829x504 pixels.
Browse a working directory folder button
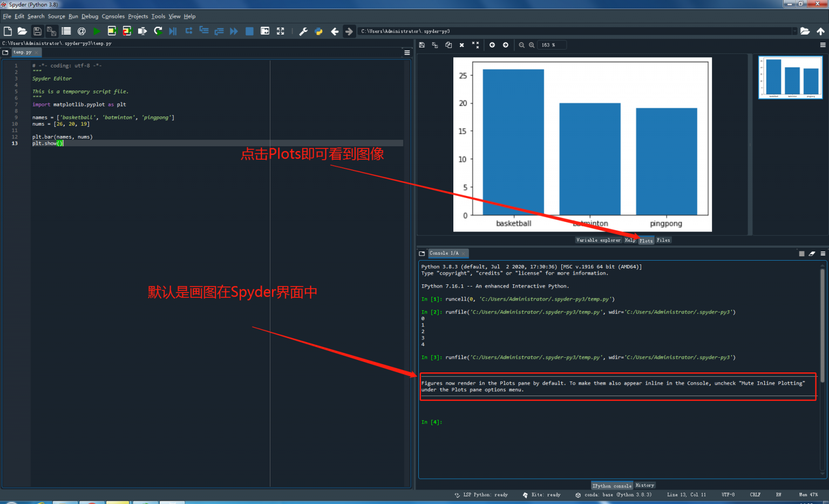(x=805, y=31)
